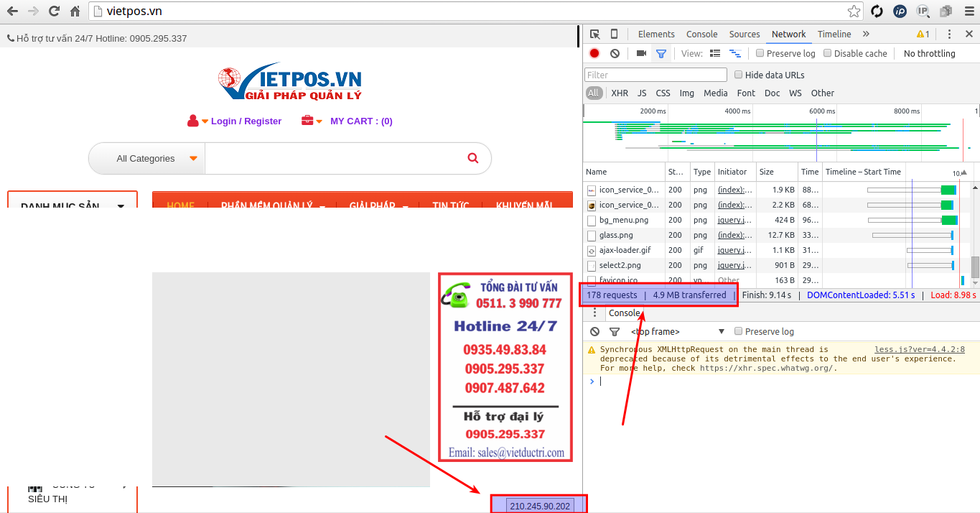Activate the inspect element picker in DevTools
Viewport: 980px width, 513px height.
click(595, 34)
